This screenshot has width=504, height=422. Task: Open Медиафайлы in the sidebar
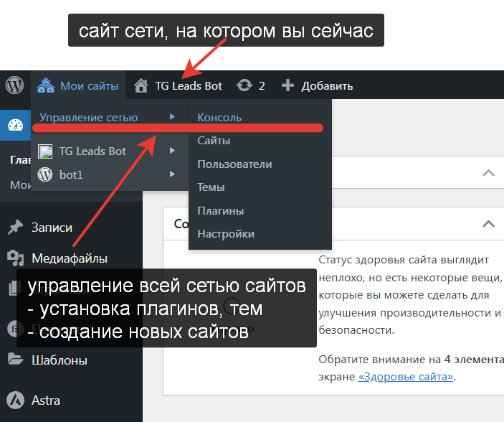pos(70,258)
